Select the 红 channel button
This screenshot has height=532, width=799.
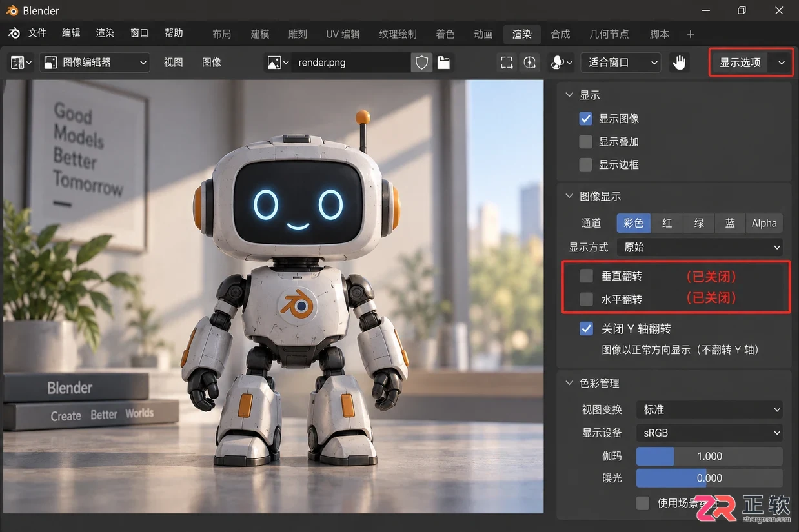[x=667, y=223]
